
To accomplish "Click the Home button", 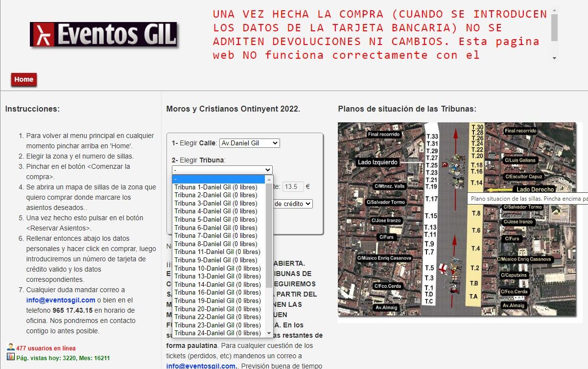I will click(24, 79).
